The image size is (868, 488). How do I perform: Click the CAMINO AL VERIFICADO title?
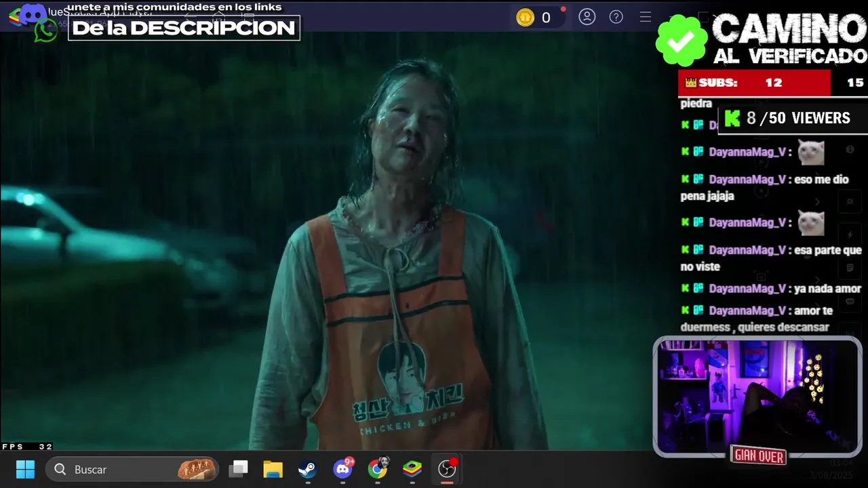coord(790,39)
